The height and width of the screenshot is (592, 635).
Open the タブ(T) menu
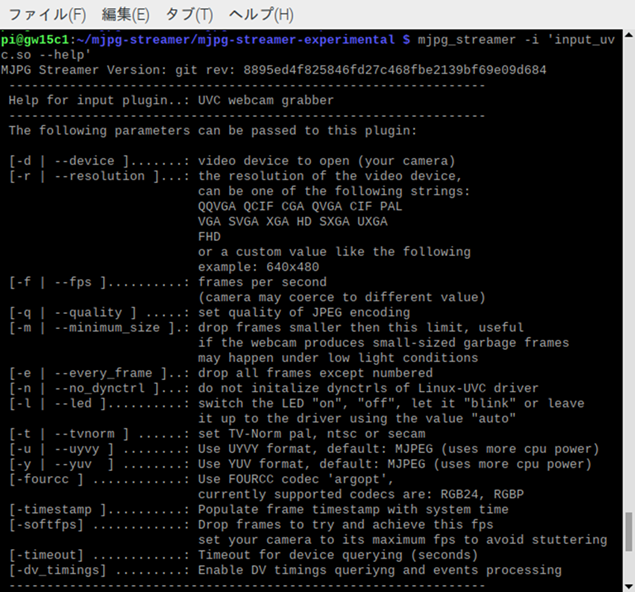pyautogui.click(x=189, y=14)
